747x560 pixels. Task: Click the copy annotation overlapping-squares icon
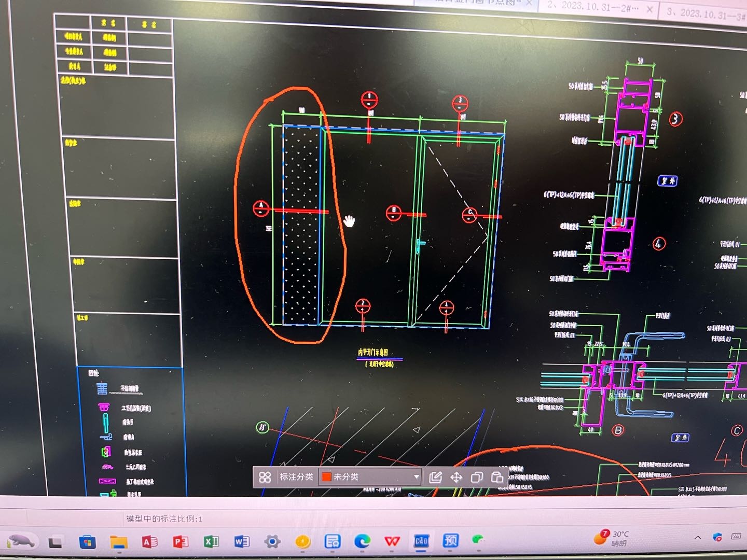[477, 477]
